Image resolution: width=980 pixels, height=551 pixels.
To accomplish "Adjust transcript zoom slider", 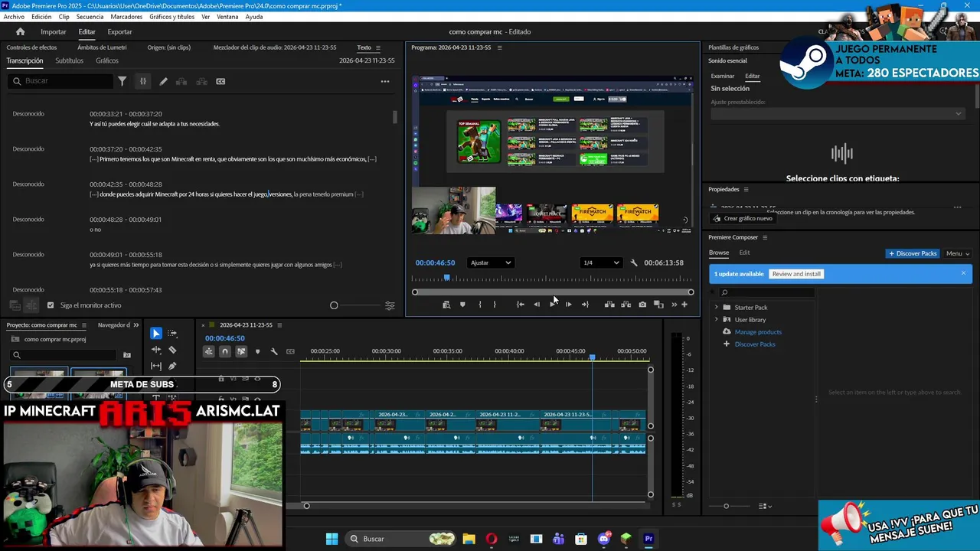I will (334, 305).
